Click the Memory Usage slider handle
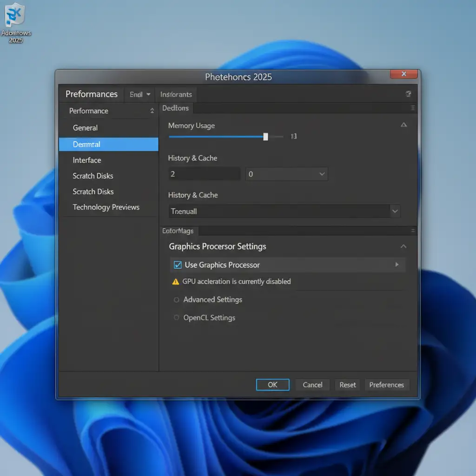This screenshot has width=476, height=476. pos(265,137)
